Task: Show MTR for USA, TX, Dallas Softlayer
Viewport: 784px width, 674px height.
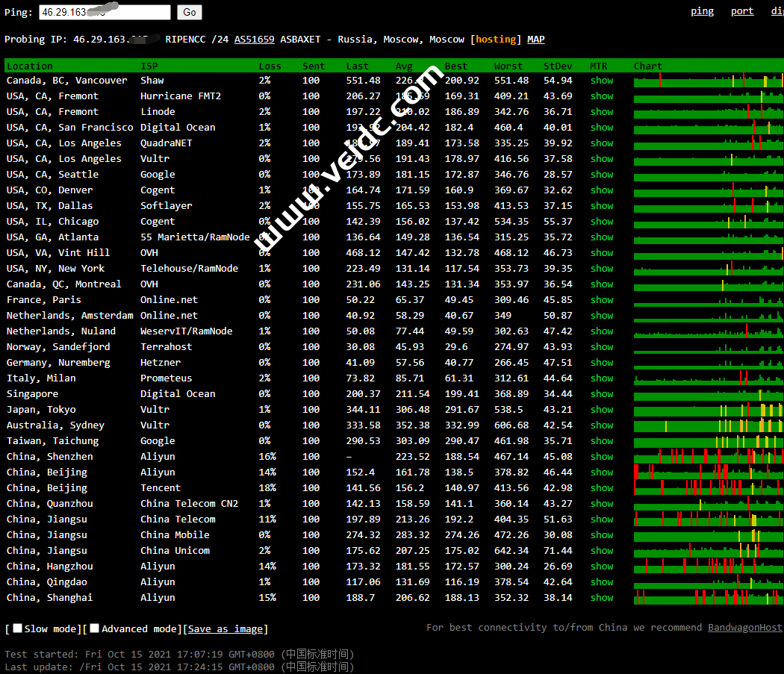Action: click(601, 206)
